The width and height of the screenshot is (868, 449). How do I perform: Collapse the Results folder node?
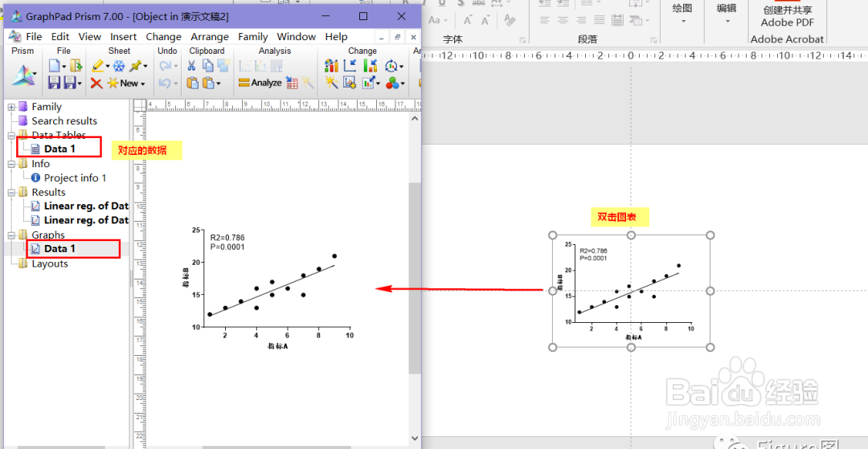click(11, 193)
